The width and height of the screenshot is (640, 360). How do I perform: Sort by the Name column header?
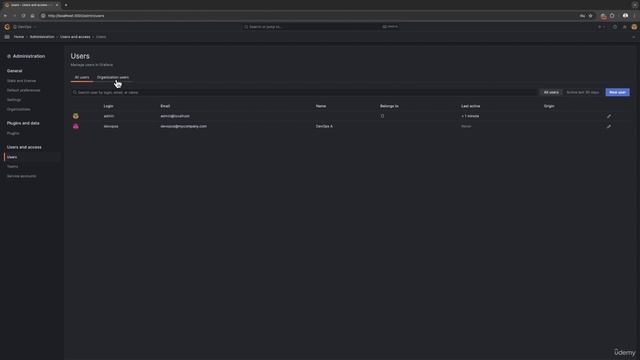point(321,106)
